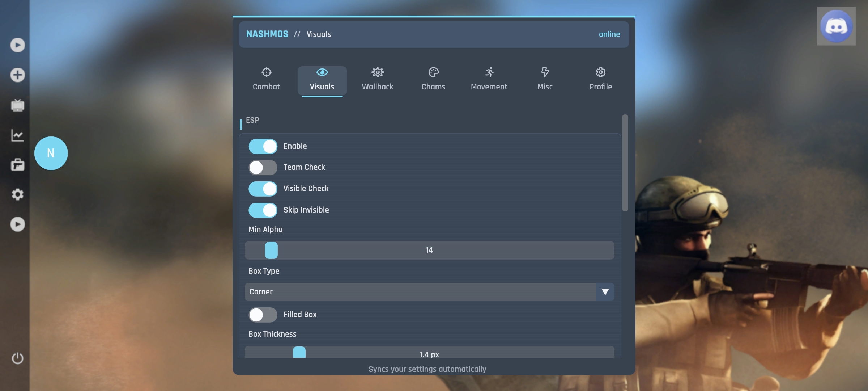Click the online status text
Viewport: 868px width, 391px height.
pyautogui.click(x=609, y=34)
